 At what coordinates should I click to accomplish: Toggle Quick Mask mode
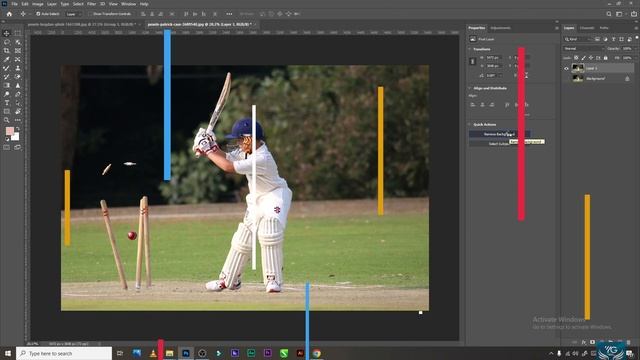coord(7,147)
